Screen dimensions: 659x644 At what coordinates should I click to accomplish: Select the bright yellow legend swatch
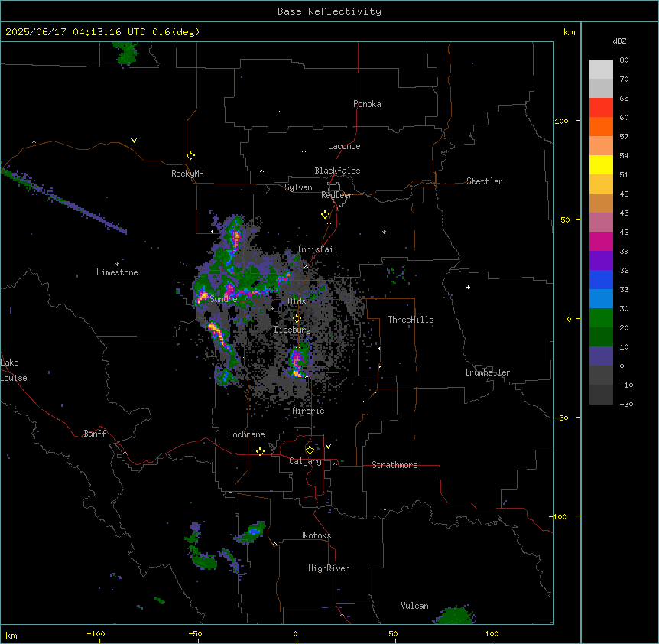(x=601, y=164)
